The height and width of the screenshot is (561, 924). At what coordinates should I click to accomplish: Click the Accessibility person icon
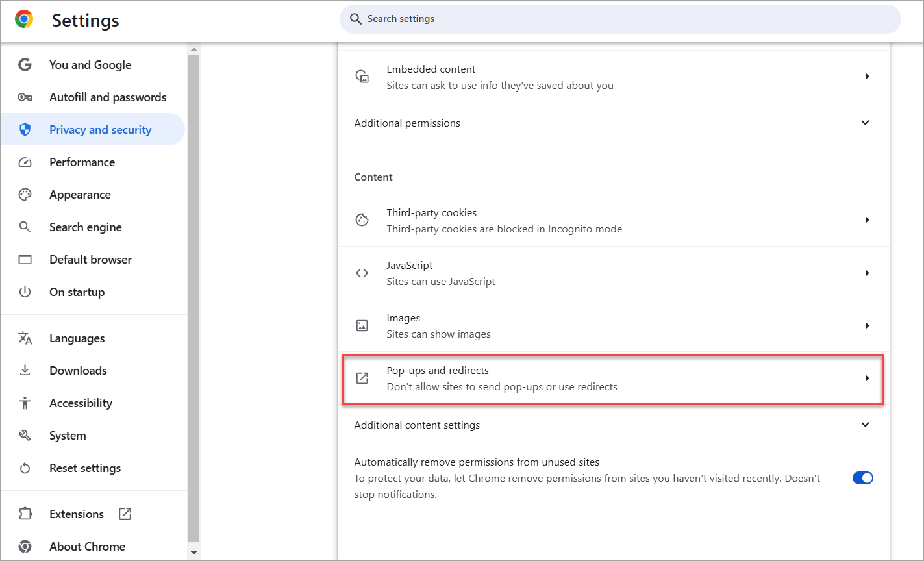[25, 403]
